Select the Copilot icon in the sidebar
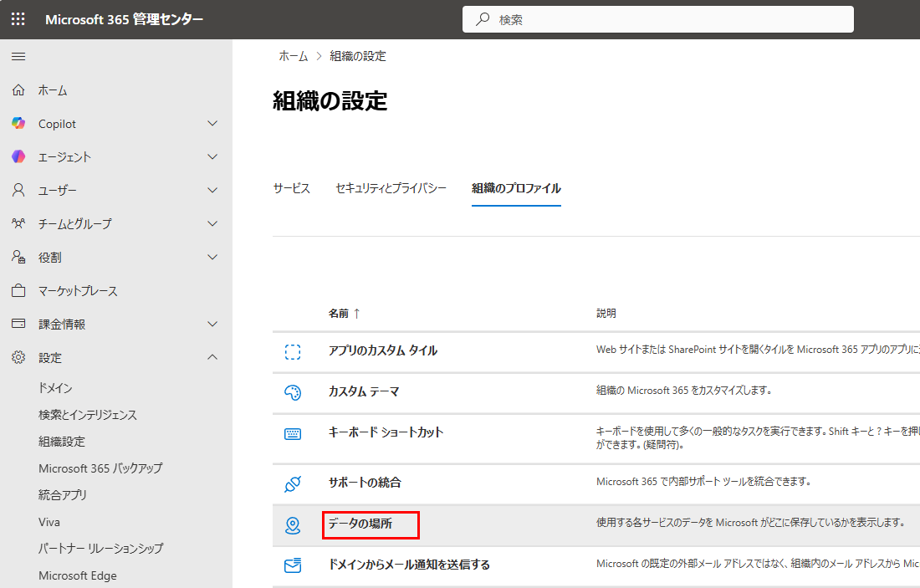This screenshot has width=920, height=588. click(18, 123)
